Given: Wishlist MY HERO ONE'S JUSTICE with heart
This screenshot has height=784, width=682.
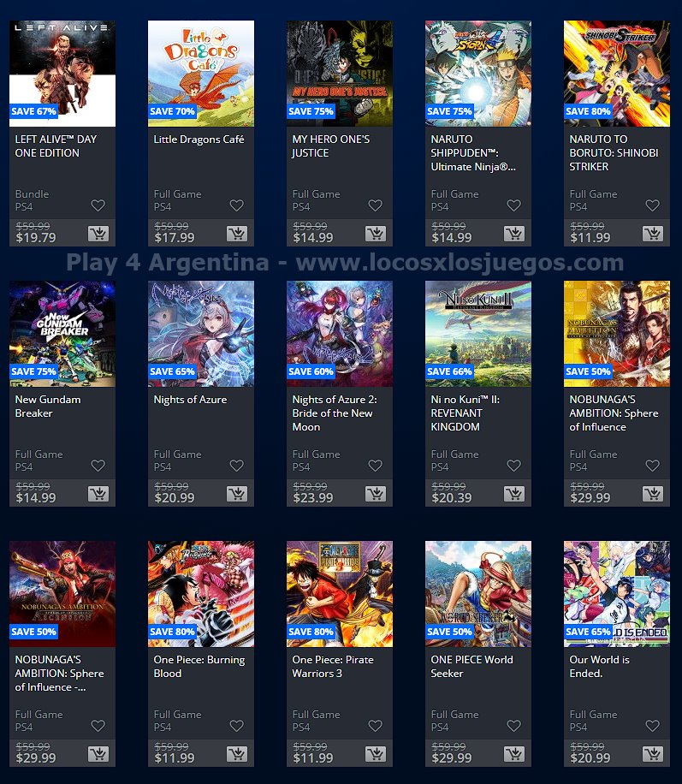Looking at the screenshot, I should pyautogui.click(x=376, y=205).
